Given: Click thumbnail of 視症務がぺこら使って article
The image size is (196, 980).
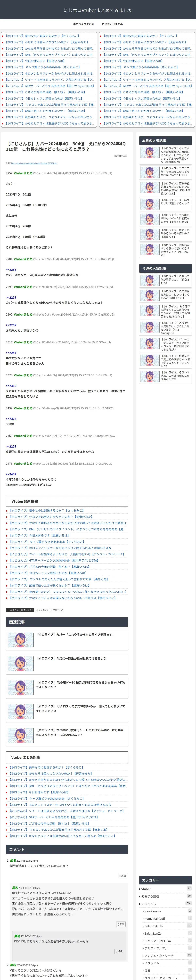Looking at the screenshot, I should pyautogui.click(x=150, y=250).
